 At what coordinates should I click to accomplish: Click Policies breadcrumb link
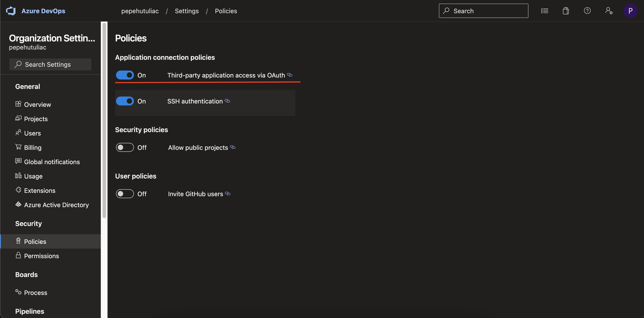point(226,11)
